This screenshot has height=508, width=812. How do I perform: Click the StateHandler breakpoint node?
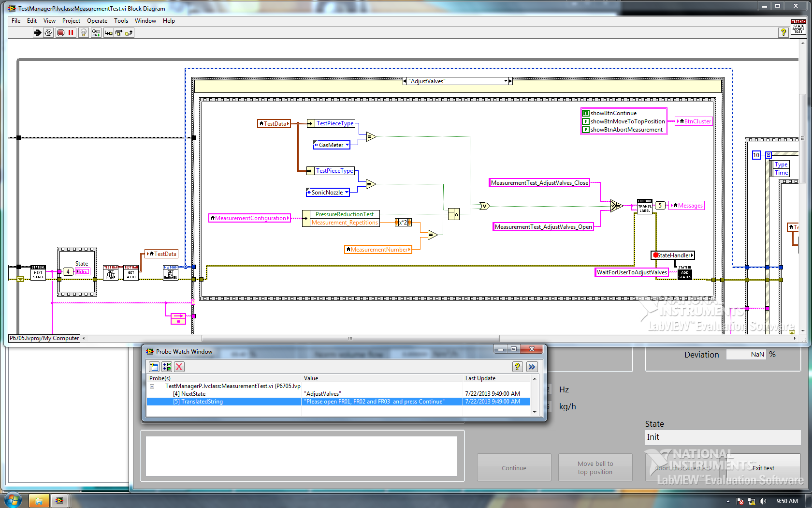pyautogui.click(x=673, y=255)
